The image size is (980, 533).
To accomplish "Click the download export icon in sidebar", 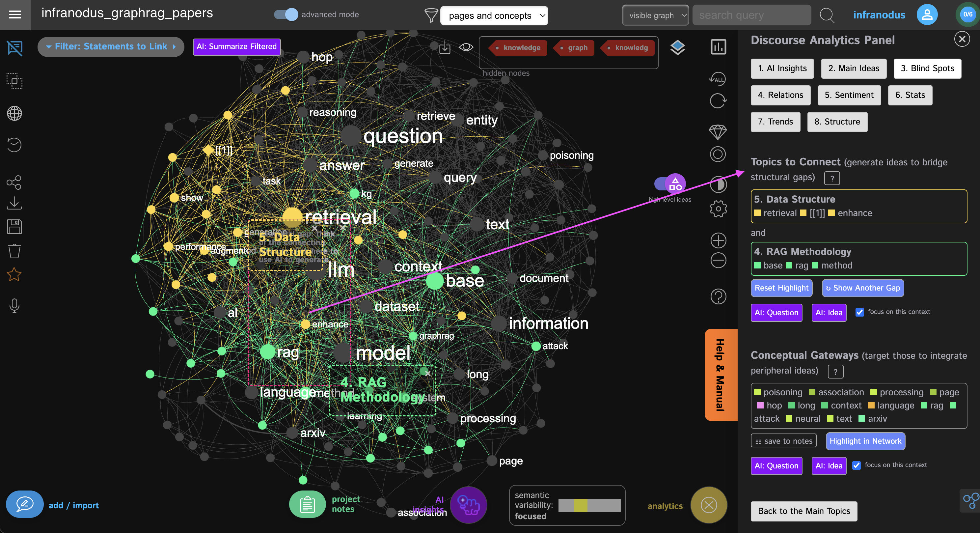I will click(x=14, y=203).
